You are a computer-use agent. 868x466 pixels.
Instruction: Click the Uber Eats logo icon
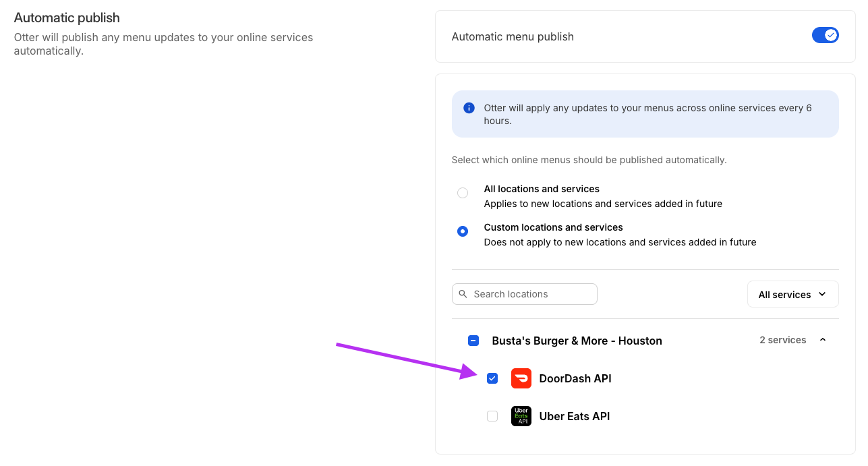click(x=521, y=416)
